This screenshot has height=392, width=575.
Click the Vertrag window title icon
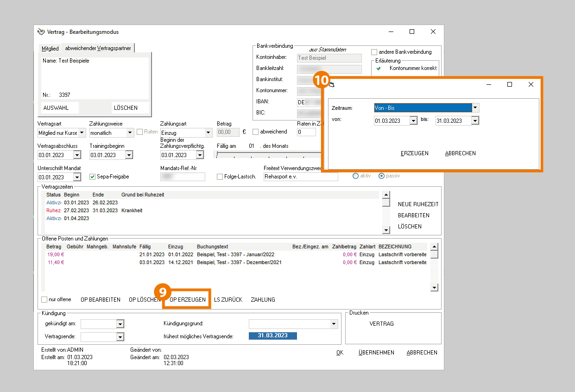tap(41, 32)
